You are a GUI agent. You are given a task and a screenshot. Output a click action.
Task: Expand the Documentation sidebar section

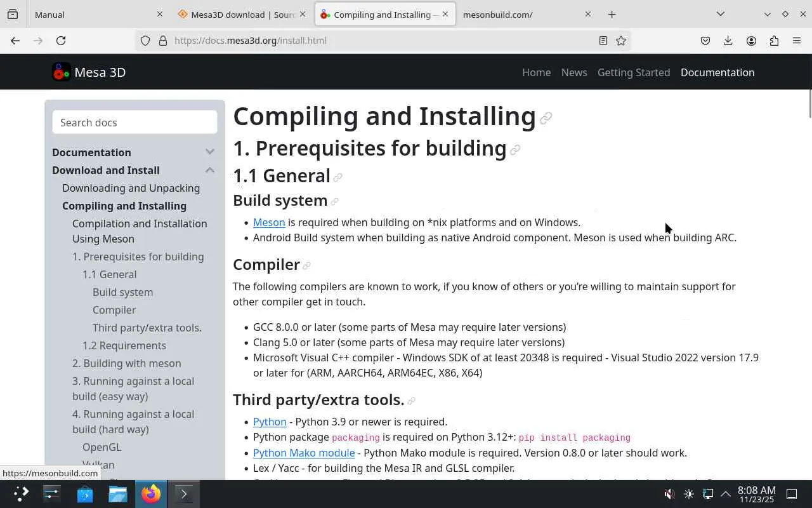point(210,152)
